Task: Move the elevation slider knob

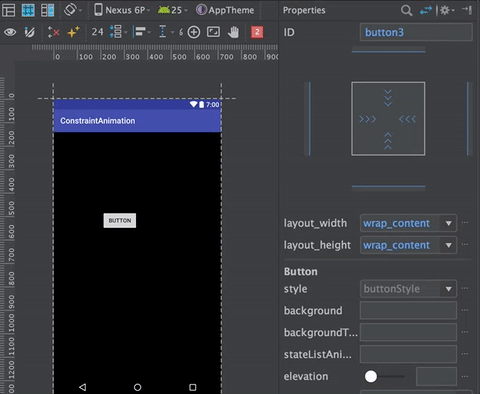Action: 371,376
